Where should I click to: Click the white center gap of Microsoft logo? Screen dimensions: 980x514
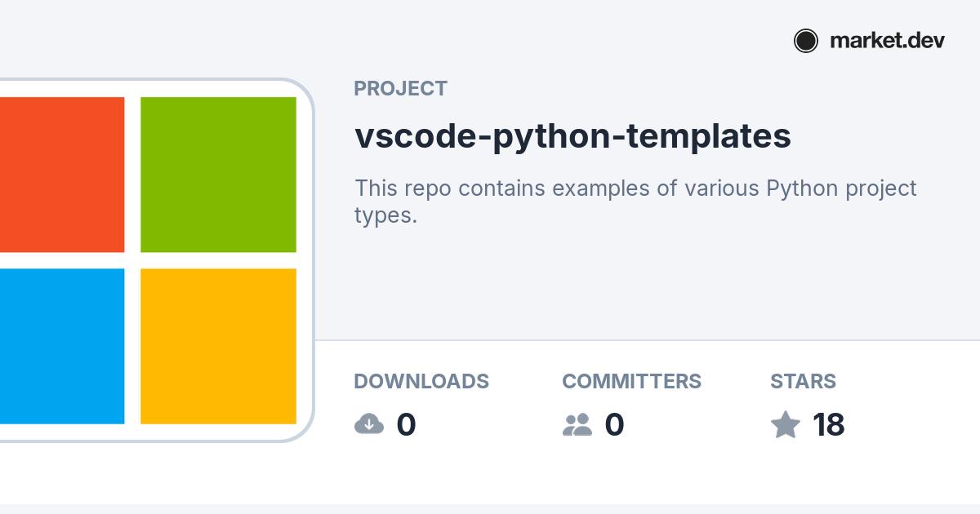(x=132, y=260)
